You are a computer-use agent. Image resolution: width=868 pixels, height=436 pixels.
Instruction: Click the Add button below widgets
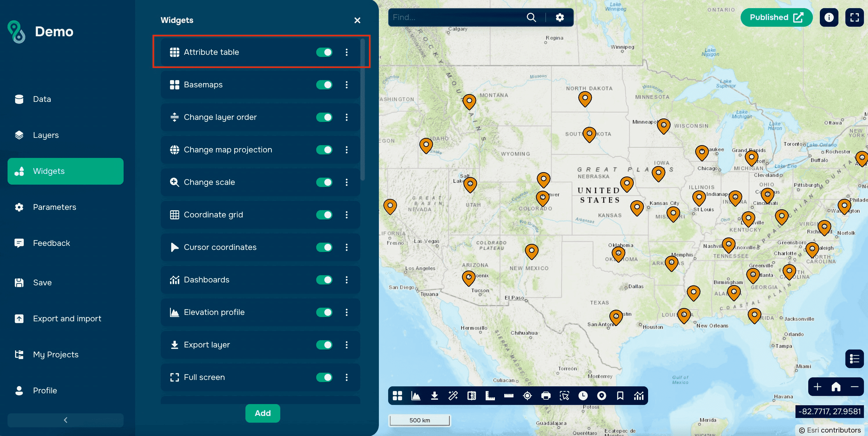pos(263,413)
